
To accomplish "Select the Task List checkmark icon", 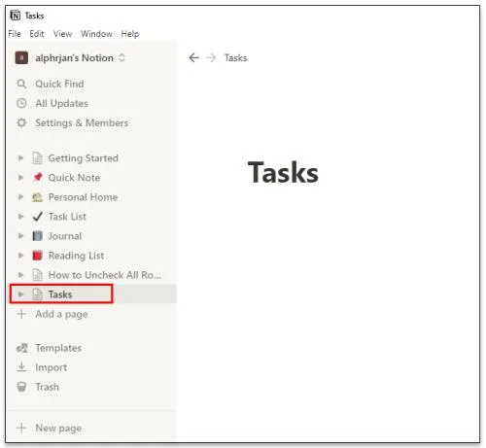I will tap(38, 217).
